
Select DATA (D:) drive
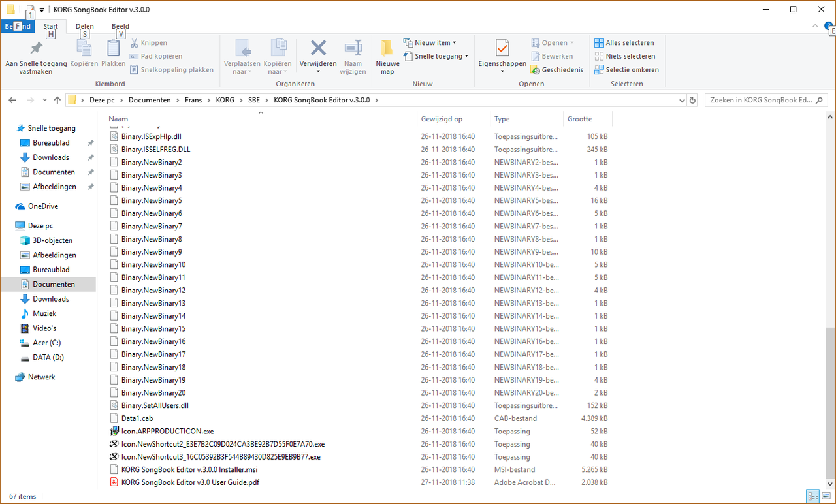point(48,358)
